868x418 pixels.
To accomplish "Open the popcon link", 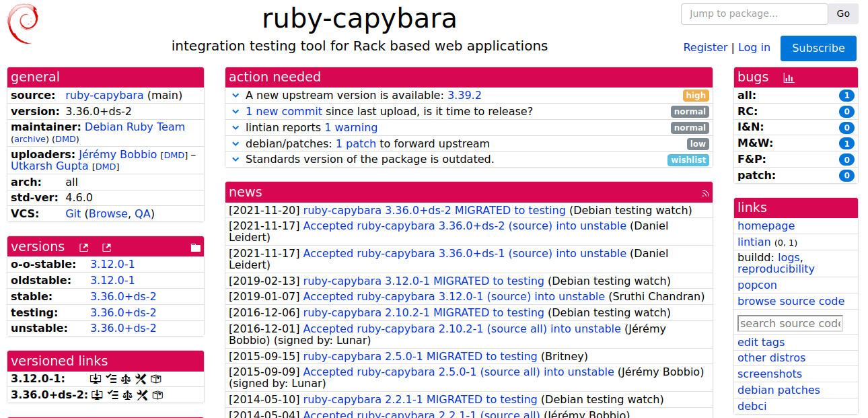I will (757, 285).
